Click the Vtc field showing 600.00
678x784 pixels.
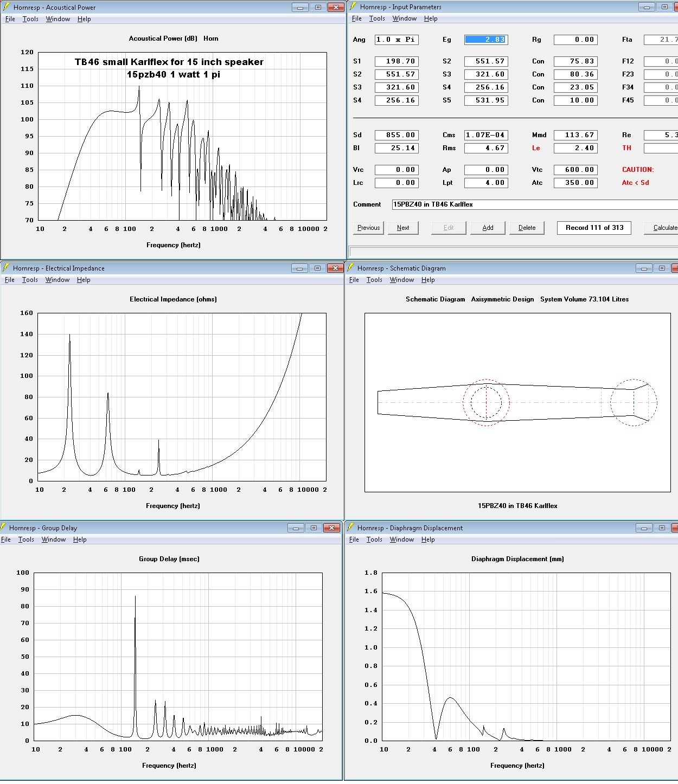pos(575,170)
